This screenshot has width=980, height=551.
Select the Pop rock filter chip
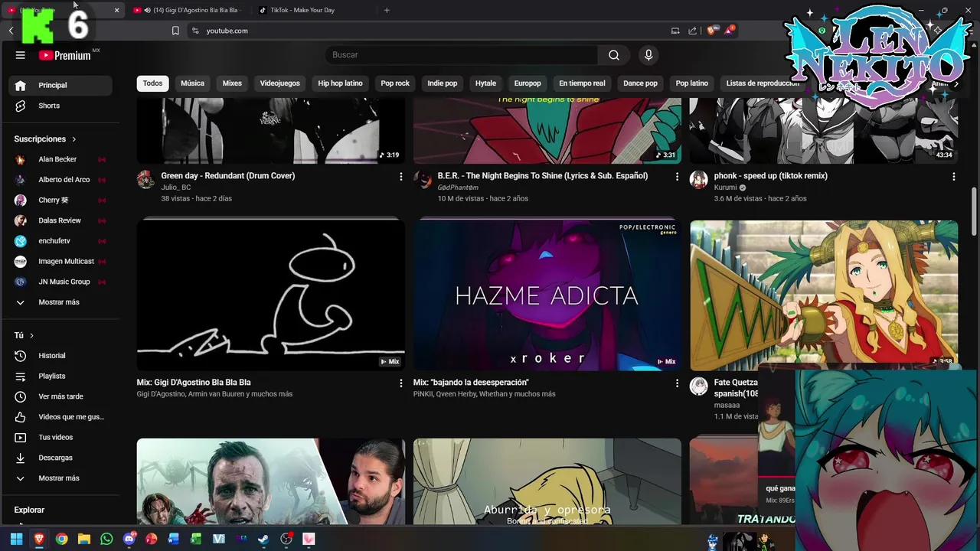(395, 83)
